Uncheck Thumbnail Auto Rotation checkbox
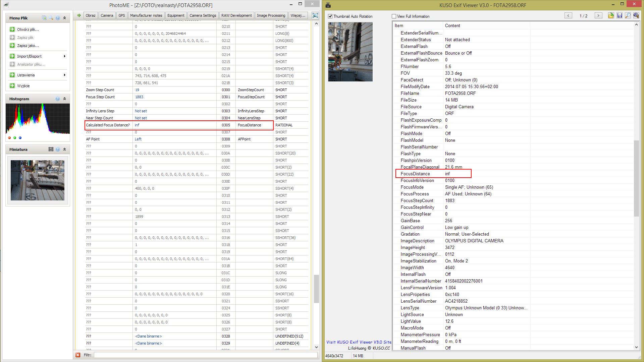Image resolution: width=644 pixels, height=362 pixels. pyautogui.click(x=330, y=16)
